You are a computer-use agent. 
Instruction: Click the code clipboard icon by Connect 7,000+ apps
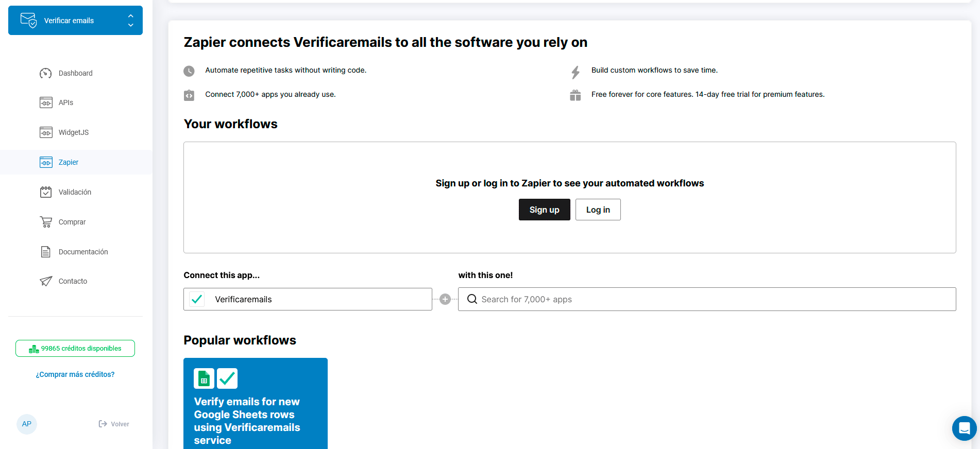[189, 95]
